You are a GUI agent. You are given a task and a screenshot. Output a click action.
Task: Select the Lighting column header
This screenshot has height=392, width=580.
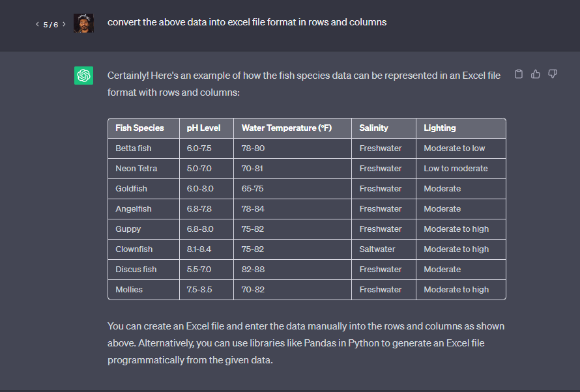tap(461, 128)
